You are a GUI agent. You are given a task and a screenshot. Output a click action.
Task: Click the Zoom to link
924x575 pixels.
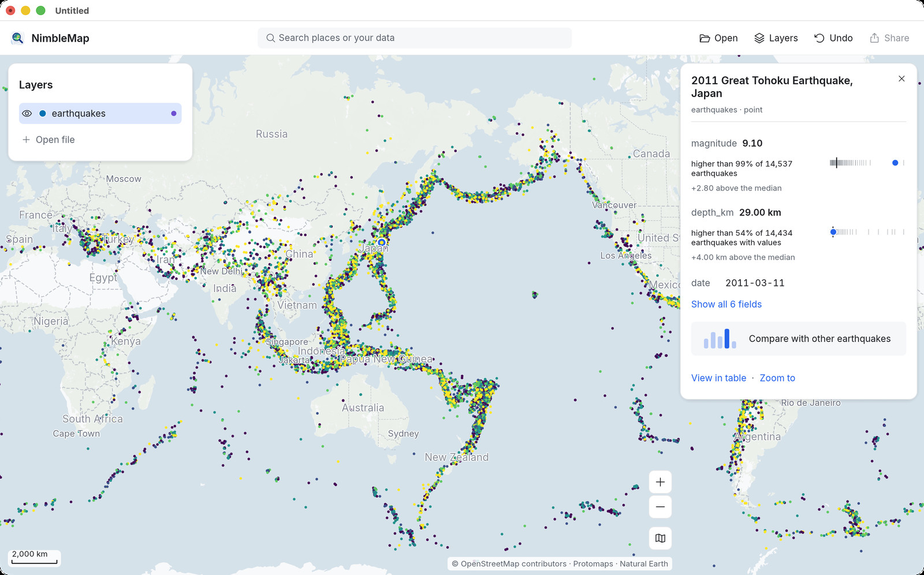point(777,378)
